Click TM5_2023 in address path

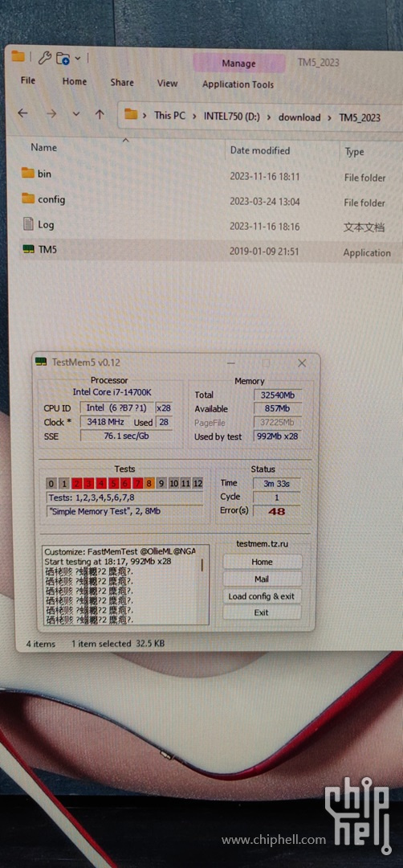(x=360, y=117)
